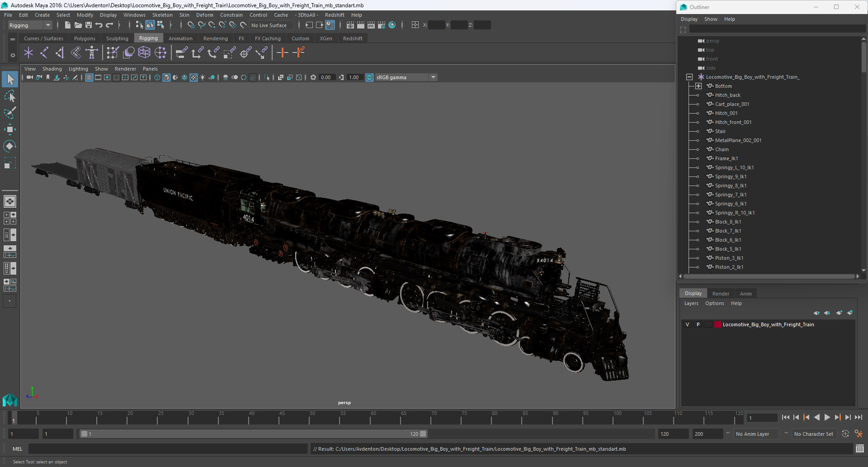Click the current frame input field
This screenshot has height=467, width=868.
762,418
